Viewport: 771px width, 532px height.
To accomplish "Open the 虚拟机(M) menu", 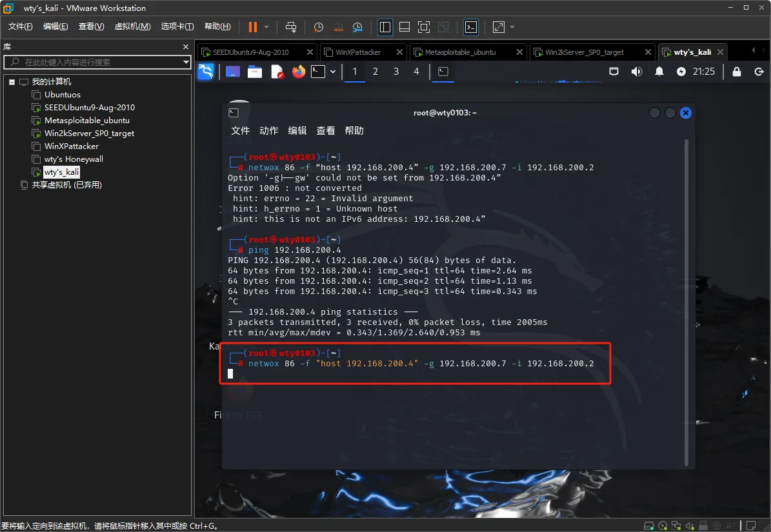I will coord(133,26).
